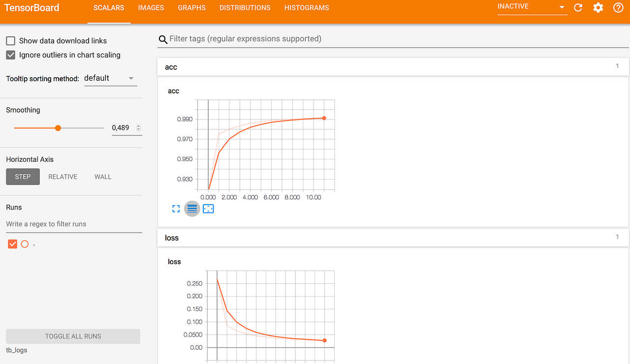Toggle log scale on the acc chart y-axis
The height and width of the screenshot is (364, 630).
(192, 209)
